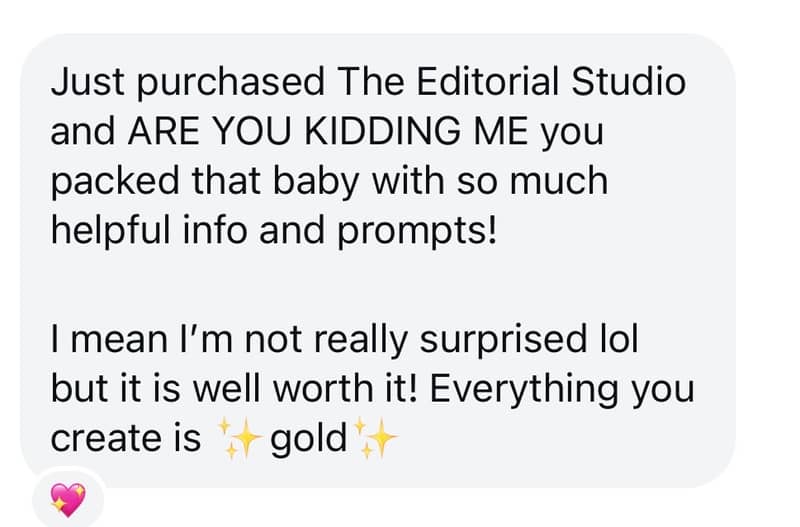Click the sparkles emoji before "gold"

[x=237, y=440]
